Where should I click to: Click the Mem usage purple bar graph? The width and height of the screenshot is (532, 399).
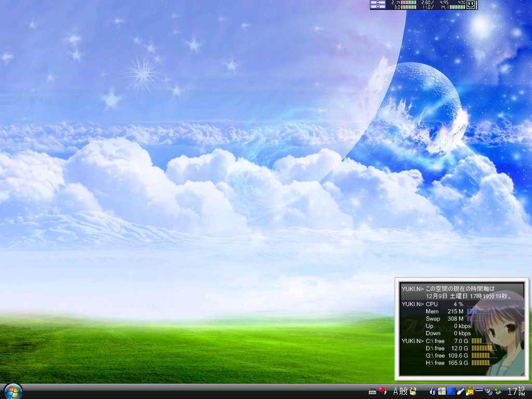[472, 311]
